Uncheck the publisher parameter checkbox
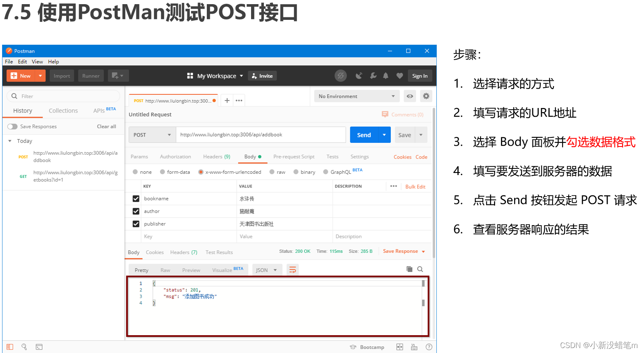Viewport: 644px width, 353px height. 136,224
